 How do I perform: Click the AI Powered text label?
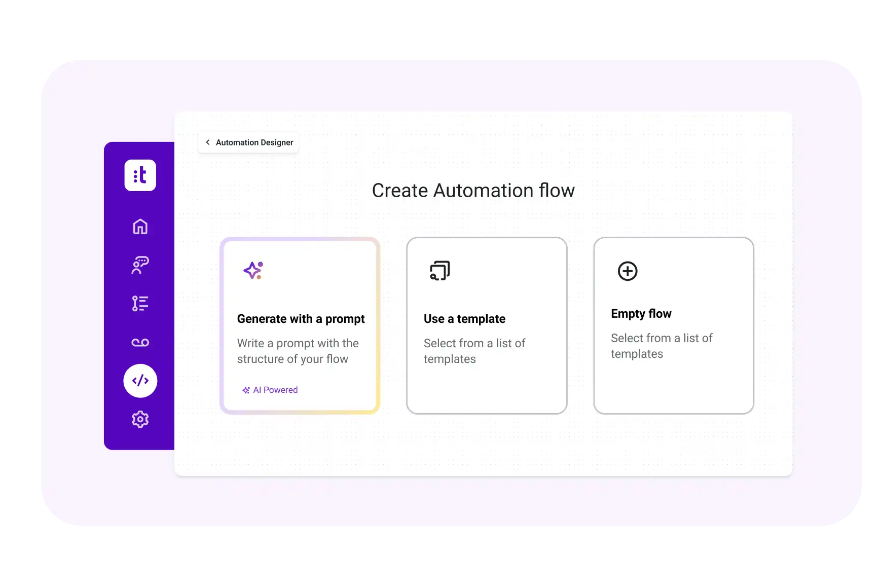tap(275, 390)
